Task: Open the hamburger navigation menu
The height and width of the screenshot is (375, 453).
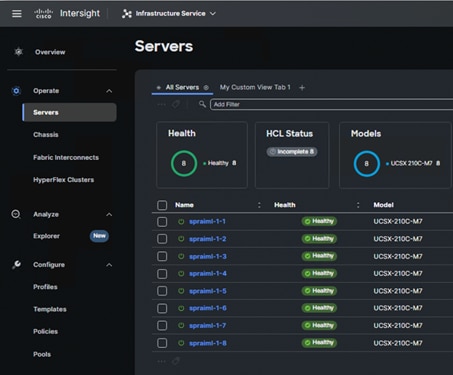Action: (x=17, y=14)
